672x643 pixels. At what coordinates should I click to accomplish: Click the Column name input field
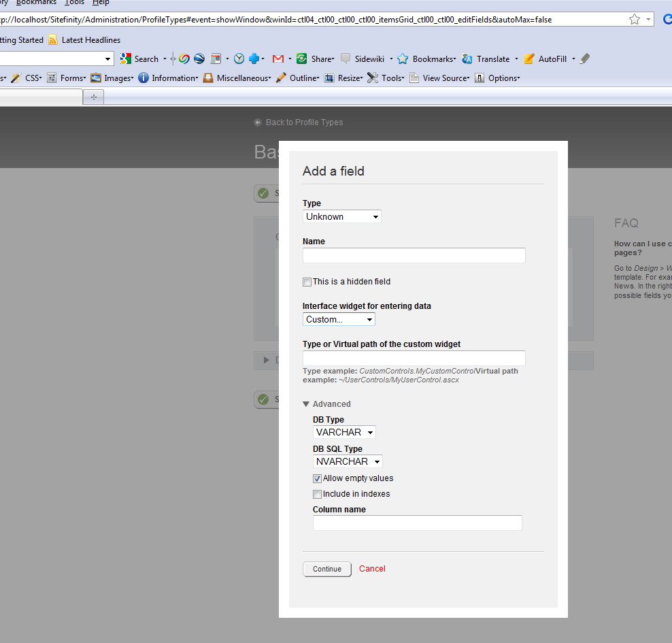[418, 523]
